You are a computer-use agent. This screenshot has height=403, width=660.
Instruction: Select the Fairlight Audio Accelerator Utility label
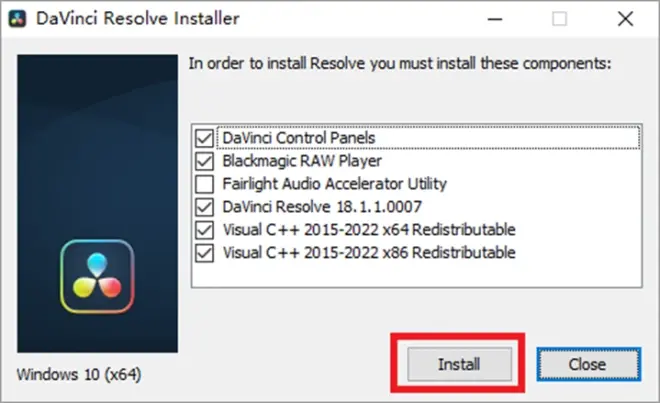pyautogui.click(x=335, y=184)
